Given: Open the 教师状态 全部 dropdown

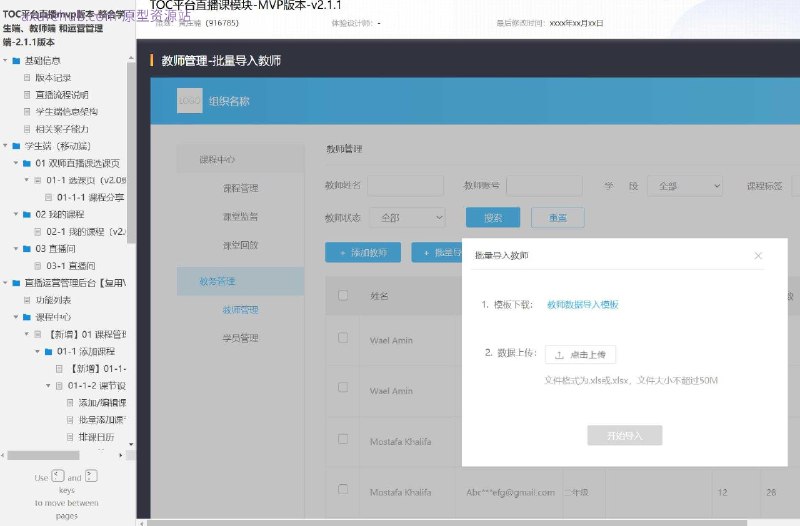Looking at the screenshot, I should click(x=408, y=218).
